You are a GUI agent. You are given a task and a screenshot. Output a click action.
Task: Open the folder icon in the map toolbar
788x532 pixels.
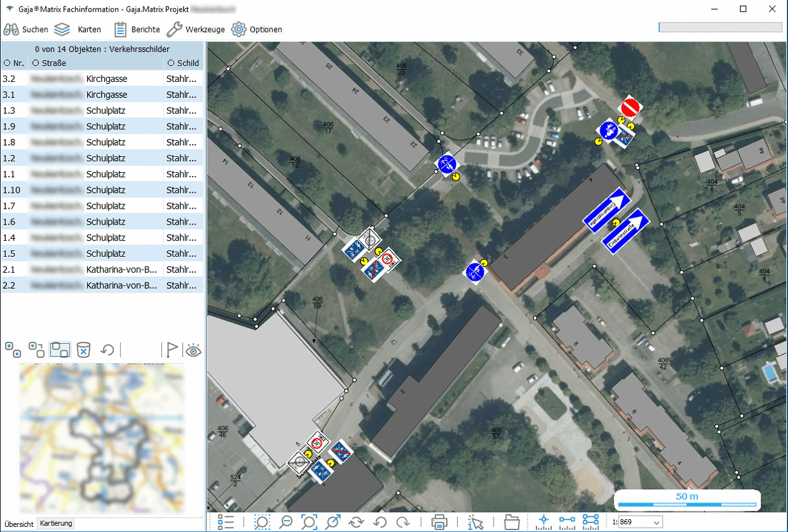[x=511, y=522]
